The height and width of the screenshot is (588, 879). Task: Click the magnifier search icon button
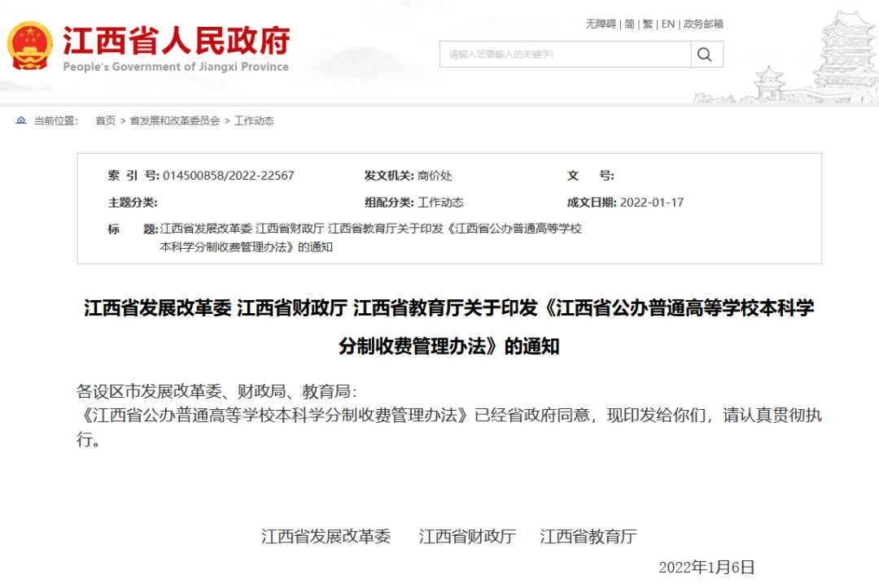point(705,54)
